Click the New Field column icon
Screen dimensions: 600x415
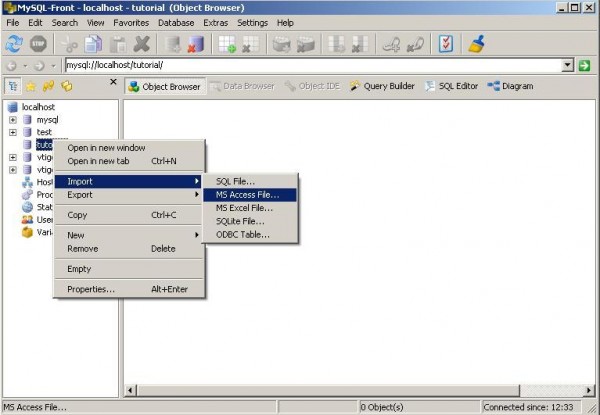336,44
